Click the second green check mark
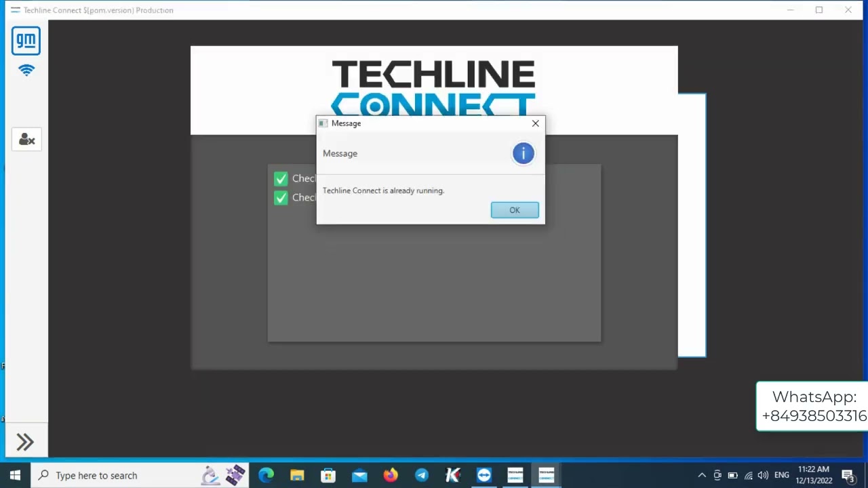This screenshot has width=868, height=488. coord(281,198)
